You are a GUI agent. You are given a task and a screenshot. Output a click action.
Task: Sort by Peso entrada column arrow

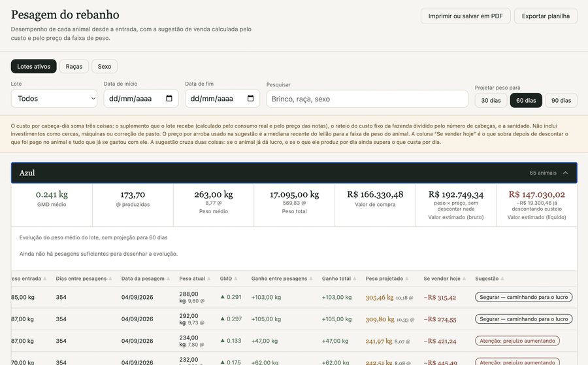[x=45, y=279]
